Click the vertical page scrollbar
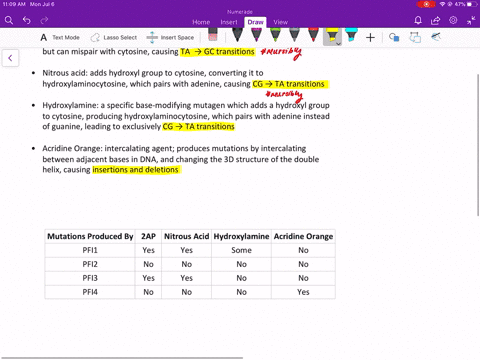The height and width of the screenshot is (360, 480). [x=478, y=145]
